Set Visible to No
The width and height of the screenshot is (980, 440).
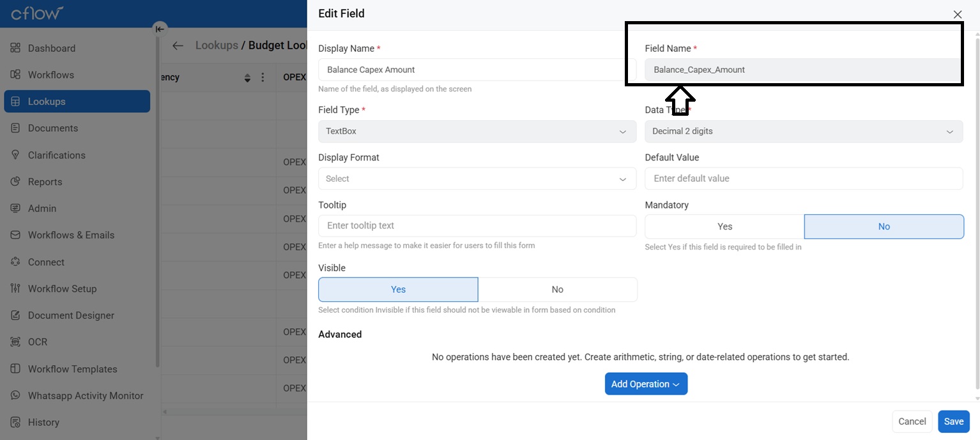pos(557,290)
